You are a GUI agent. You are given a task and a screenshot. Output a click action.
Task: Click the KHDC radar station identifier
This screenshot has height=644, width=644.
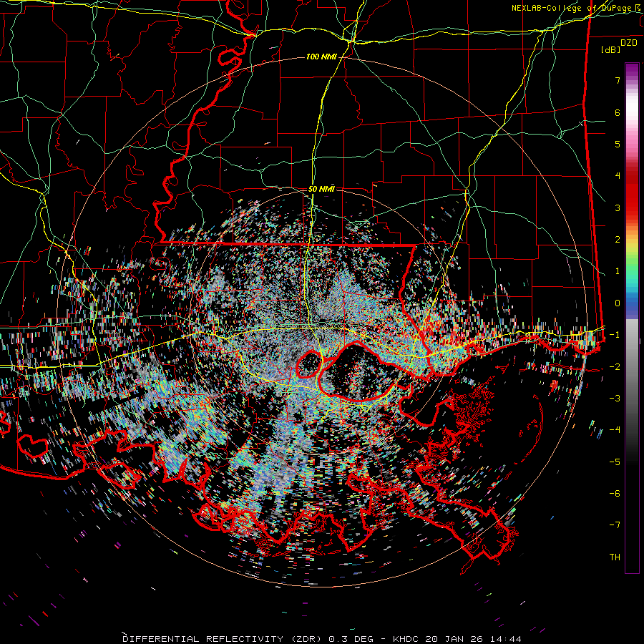click(x=406, y=639)
